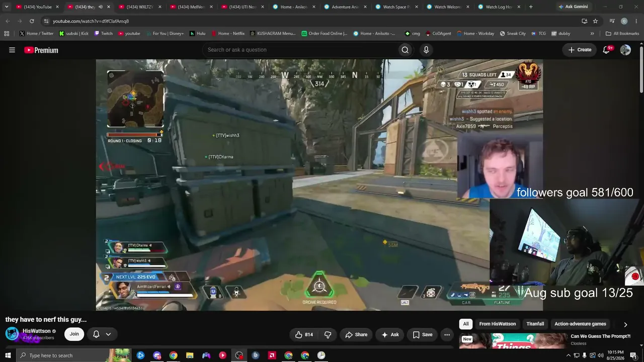The height and width of the screenshot is (362, 644).
Task: Open Chrome media controls icon
Action: click(x=612, y=21)
